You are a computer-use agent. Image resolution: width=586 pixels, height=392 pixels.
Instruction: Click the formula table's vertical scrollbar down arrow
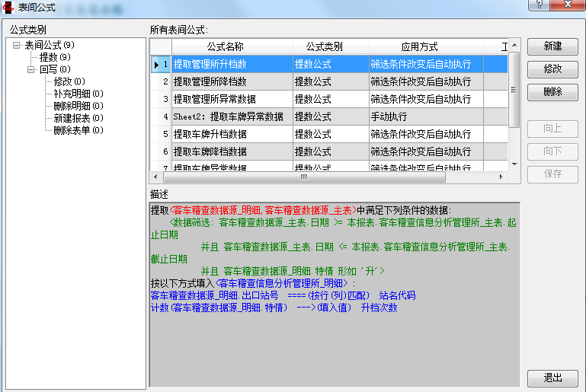514,164
